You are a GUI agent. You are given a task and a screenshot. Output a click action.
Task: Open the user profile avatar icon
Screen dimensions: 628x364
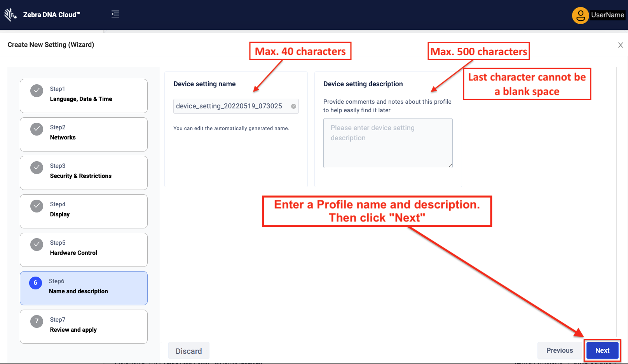tap(580, 16)
